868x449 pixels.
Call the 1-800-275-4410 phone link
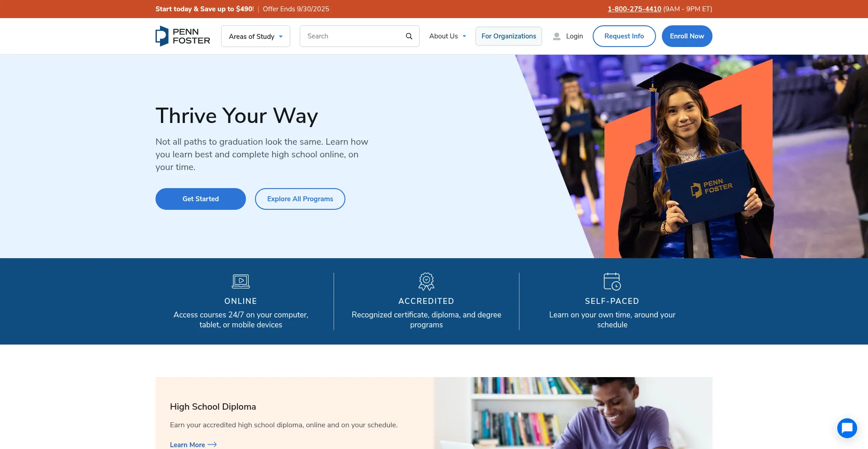click(x=634, y=9)
